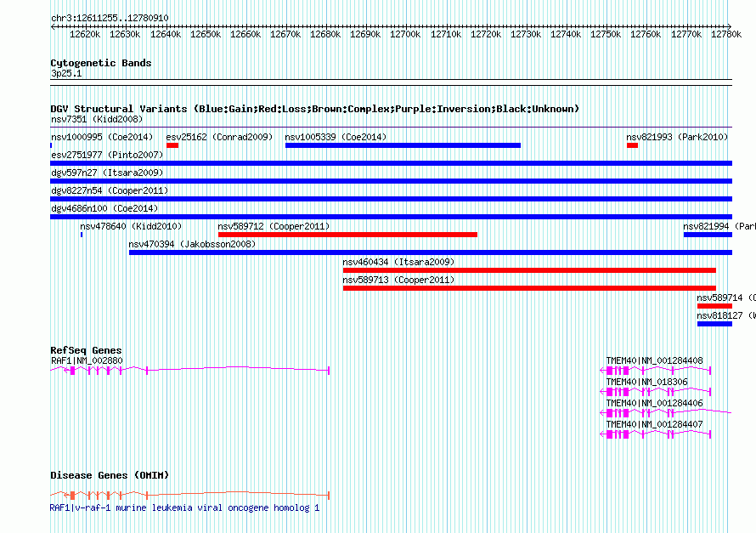Click the small red nsv821993 Park2010 bar

pyautogui.click(x=632, y=145)
